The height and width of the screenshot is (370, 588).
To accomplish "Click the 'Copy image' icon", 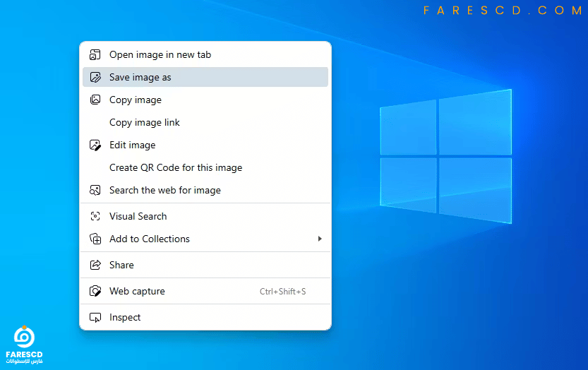I will [x=95, y=100].
